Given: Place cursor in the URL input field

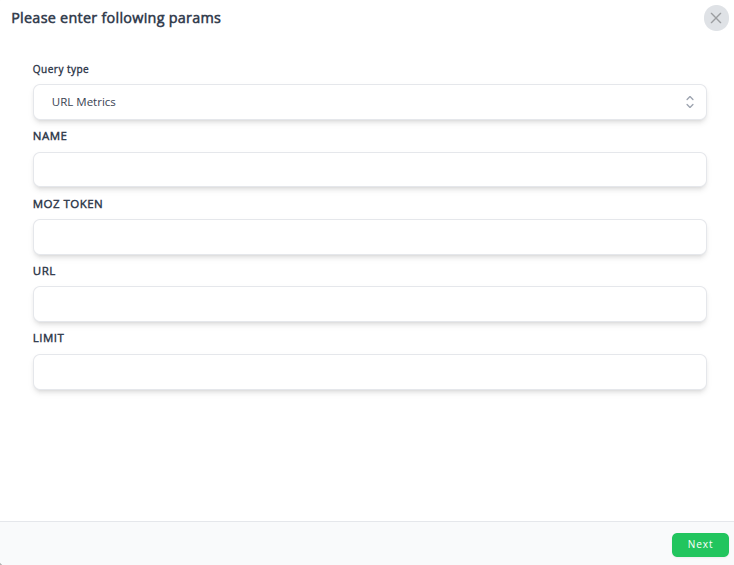Looking at the screenshot, I should (x=369, y=304).
